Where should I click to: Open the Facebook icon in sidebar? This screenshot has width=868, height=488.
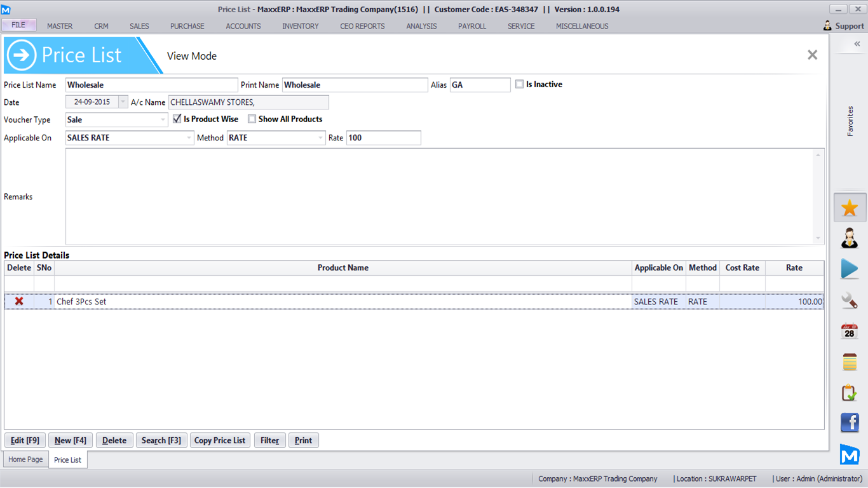tap(850, 423)
